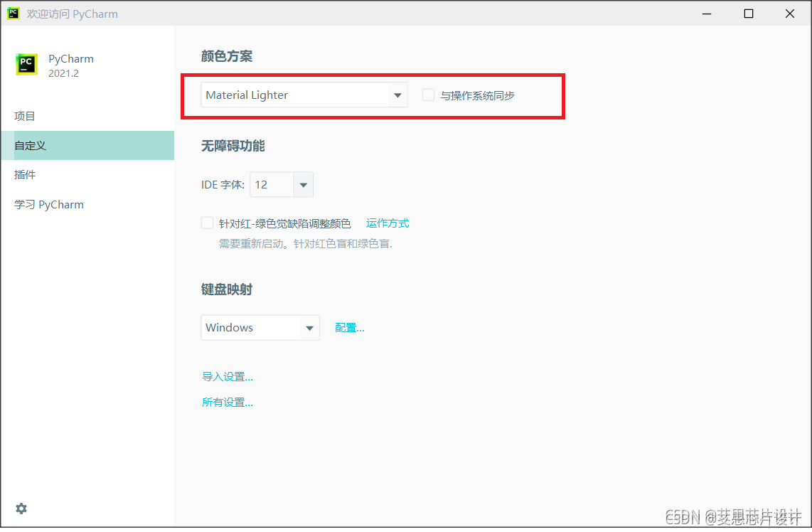Screen dimensions: 812x532
Task: Click the arrow of the font size combo box
Action: pyautogui.click(x=304, y=186)
